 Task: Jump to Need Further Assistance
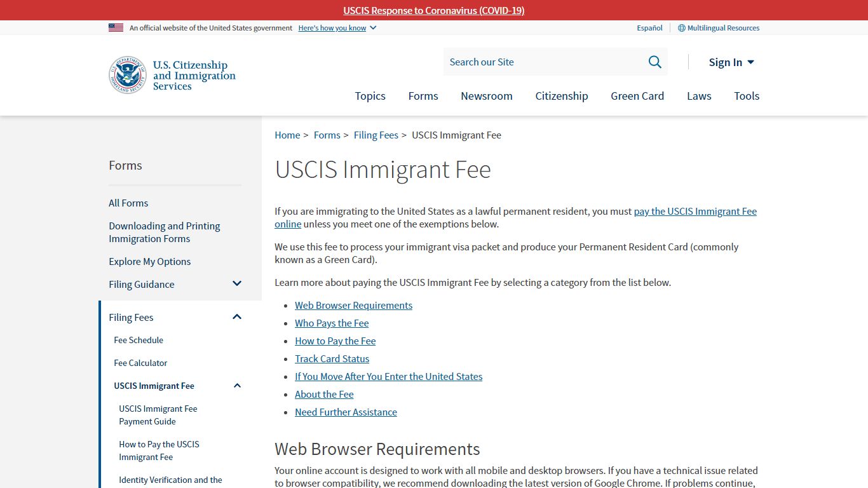click(346, 412)
